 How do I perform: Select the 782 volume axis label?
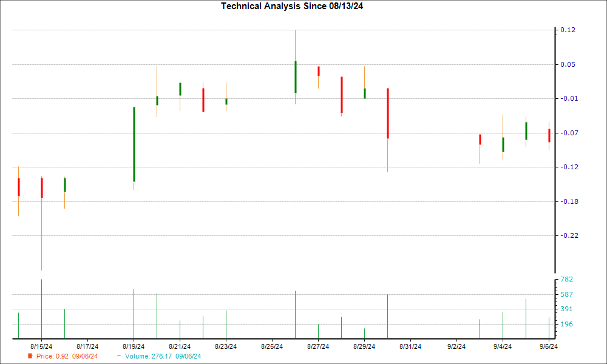tap(567, 279)
